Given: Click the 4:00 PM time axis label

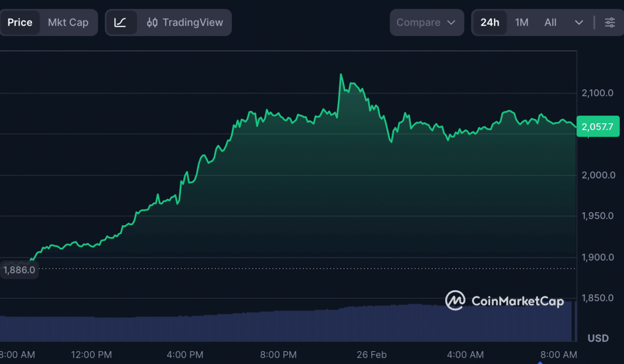Looking at the screenshot, I should pos(185,354).
